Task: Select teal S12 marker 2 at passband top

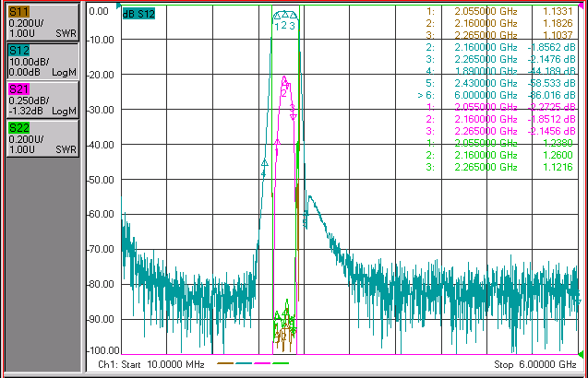Action: (x=285, y=15)
